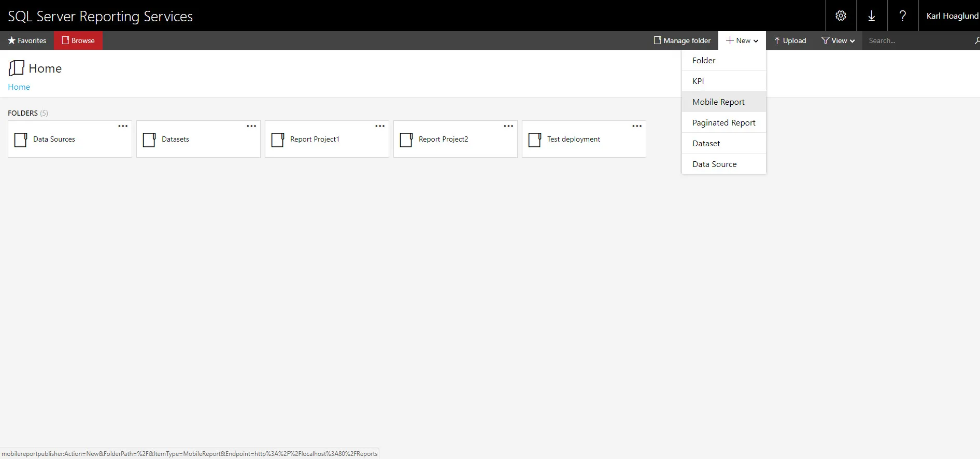Open the Report Project2 folder name
The height and width of the screenshot is (459, 980).
(443, 139)
